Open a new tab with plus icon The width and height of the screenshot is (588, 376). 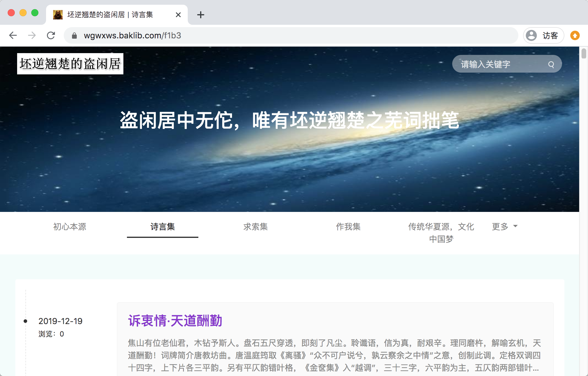coord(201,15)
